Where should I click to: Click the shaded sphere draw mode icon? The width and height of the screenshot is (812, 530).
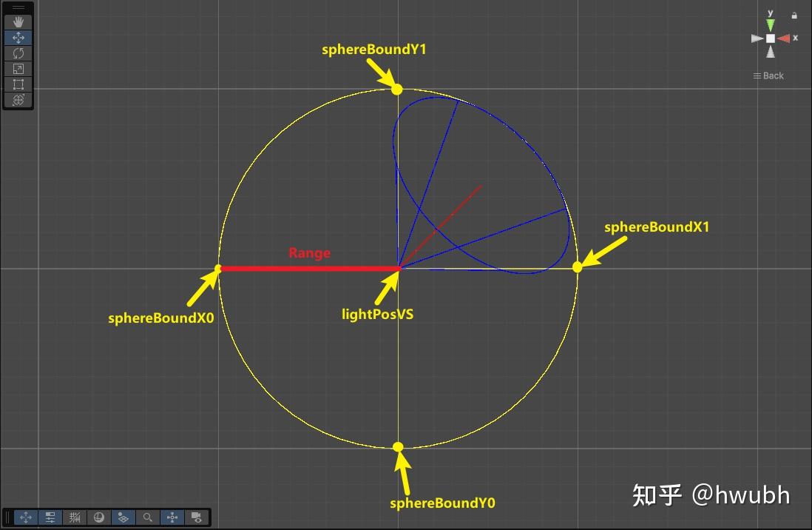click(99, 517)
